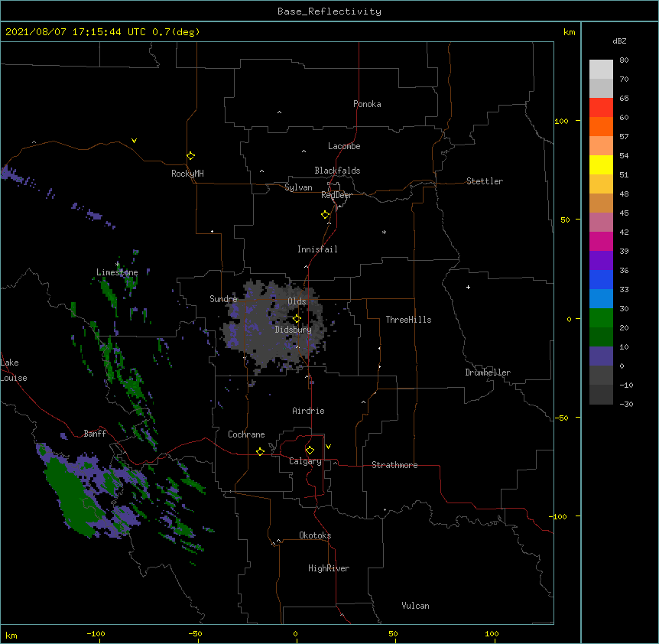Pick the dark green 10-20 dBZ swatch
The height and width of the screenshot is (644, 659).
pyautogui.click(x=601, y=337)
